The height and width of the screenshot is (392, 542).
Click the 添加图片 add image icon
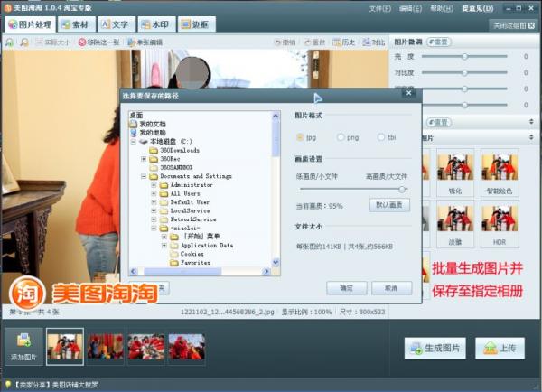coord(23,341)
